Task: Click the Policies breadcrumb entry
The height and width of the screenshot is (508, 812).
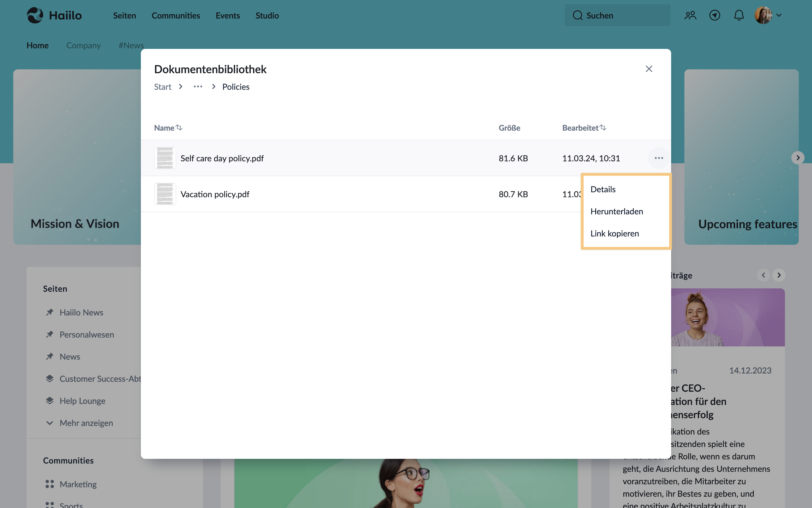Action: point(236,87)
